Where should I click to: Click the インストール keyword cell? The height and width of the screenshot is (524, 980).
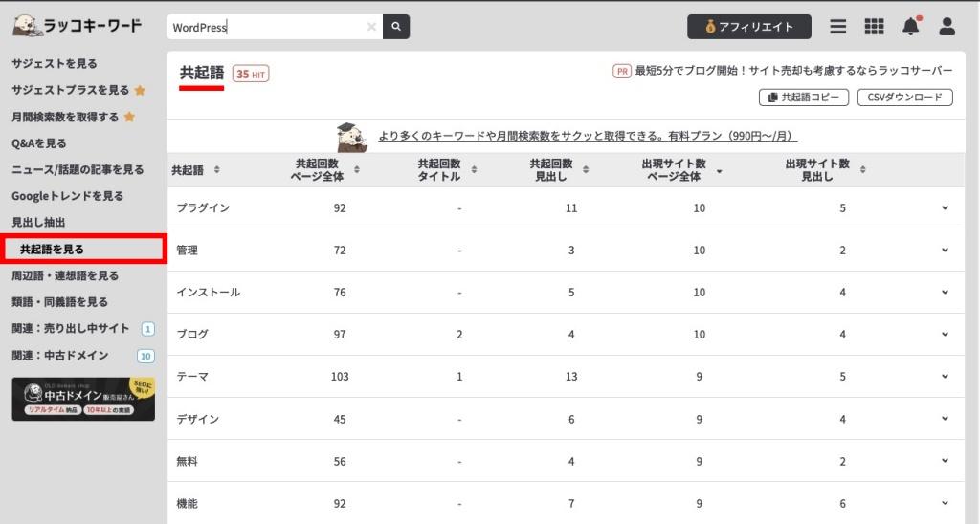point(208,293)
